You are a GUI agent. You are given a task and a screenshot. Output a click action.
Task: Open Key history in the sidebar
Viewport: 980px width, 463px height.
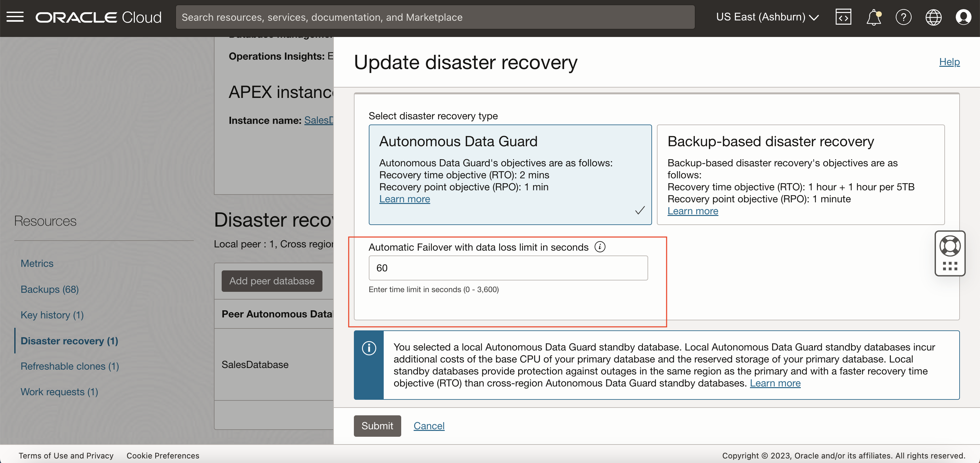tap(52, 315)
